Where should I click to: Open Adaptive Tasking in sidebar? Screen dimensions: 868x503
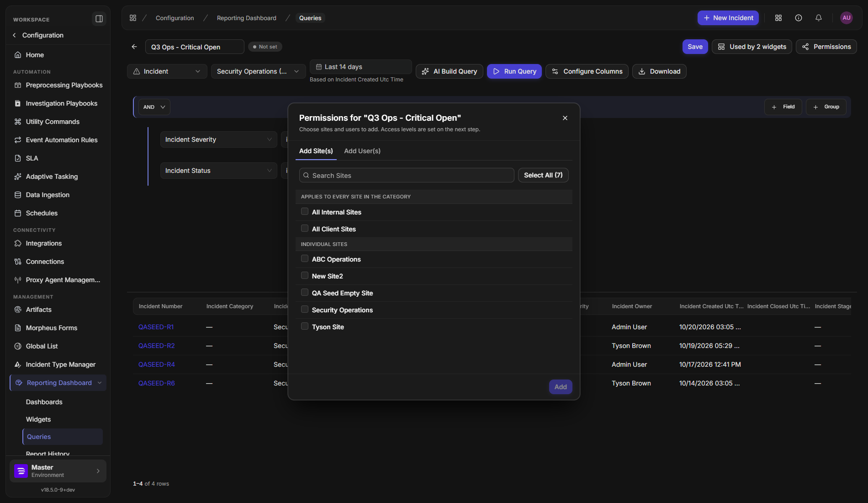[x=58, y=177]
